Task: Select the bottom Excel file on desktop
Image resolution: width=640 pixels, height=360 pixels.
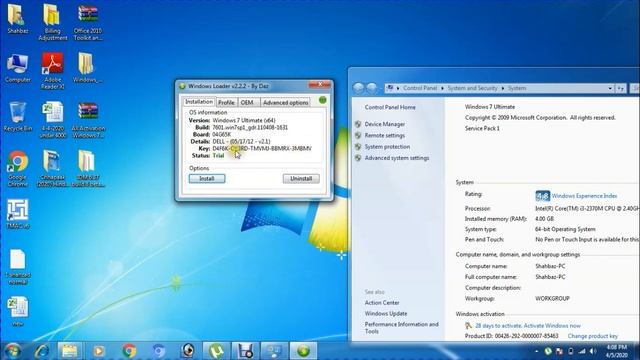Action: (17, 312)
